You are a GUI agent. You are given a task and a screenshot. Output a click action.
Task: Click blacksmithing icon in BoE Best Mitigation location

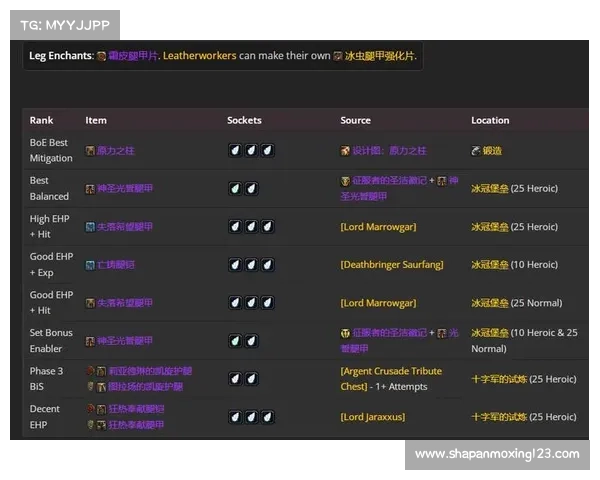pyautogui.click(x=476, y=151)
